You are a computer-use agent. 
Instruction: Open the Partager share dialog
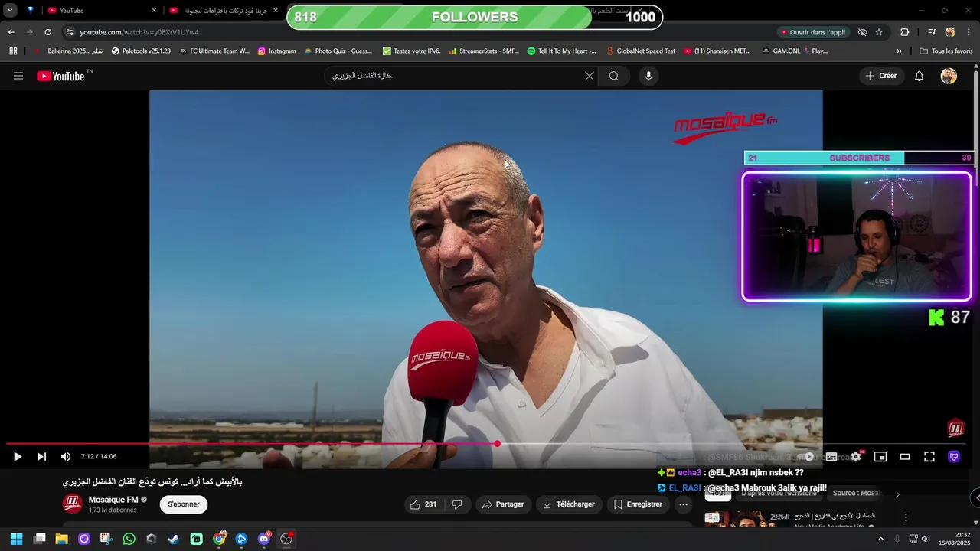[503, 504]
